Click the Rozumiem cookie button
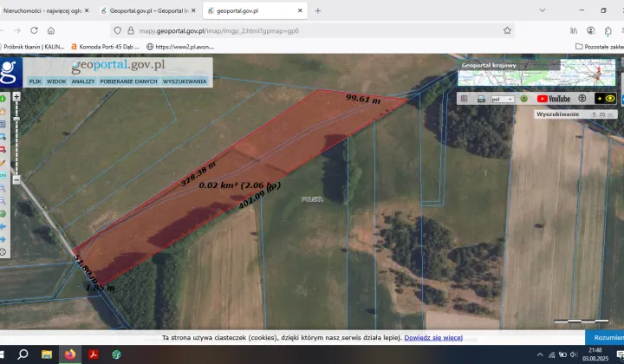This screenshot has width=624, height=364. coord(605,337)
